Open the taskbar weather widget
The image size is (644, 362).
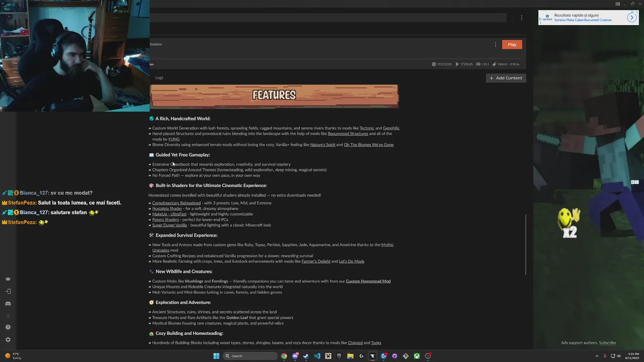pyautogui.click(x=13, y=356)
